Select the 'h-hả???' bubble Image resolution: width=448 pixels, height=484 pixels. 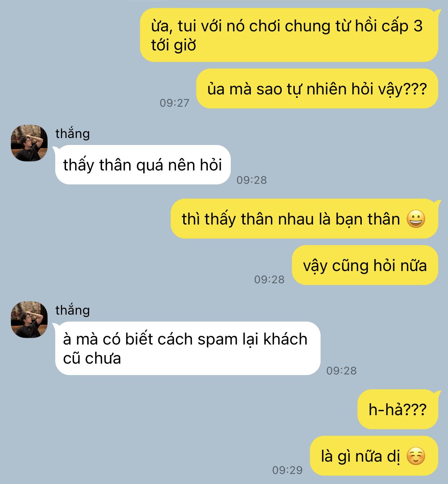pyautogui.click(x=398, y=409)
